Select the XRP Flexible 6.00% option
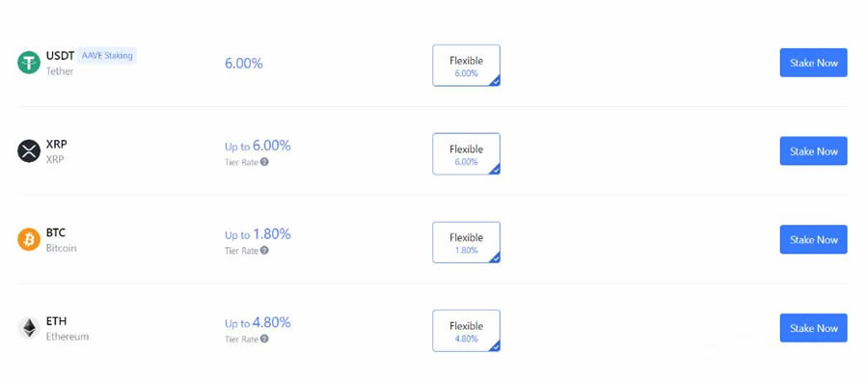868x381 pixels. tap(466, 154)
